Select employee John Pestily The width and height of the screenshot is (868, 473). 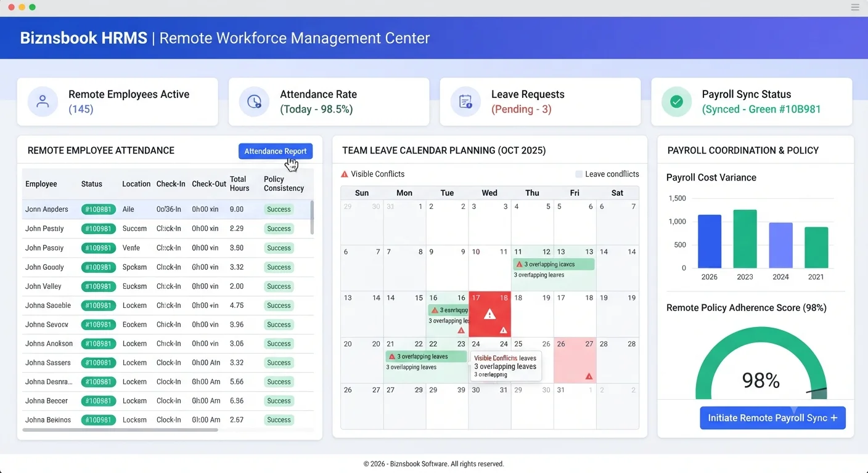pos(44,228)
